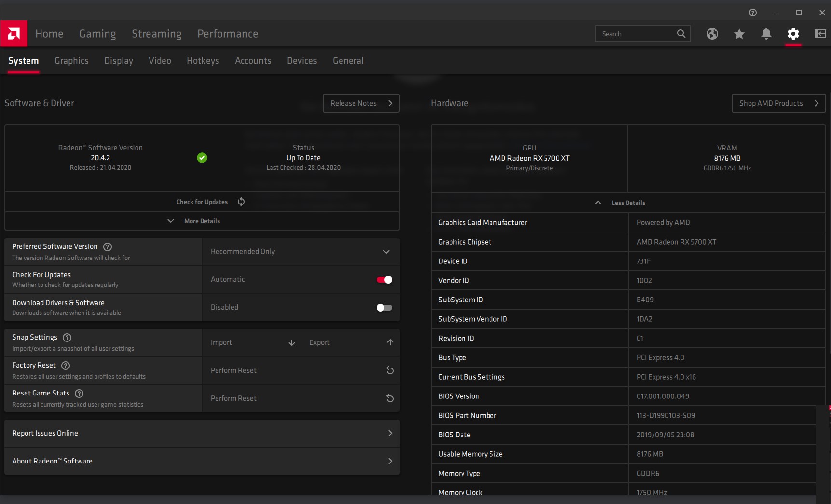The height and width of the screenshot is (504, 831).
Task: Open the web browser globe icon
Action: 712,34
